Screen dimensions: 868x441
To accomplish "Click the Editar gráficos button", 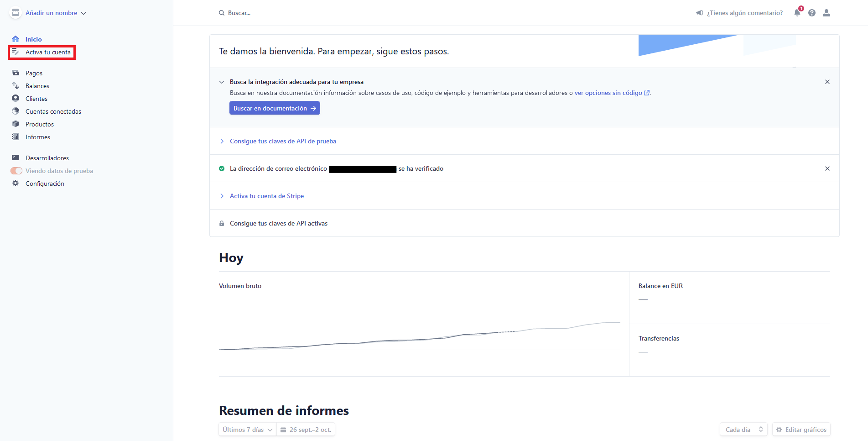I will tap(801, 430).
